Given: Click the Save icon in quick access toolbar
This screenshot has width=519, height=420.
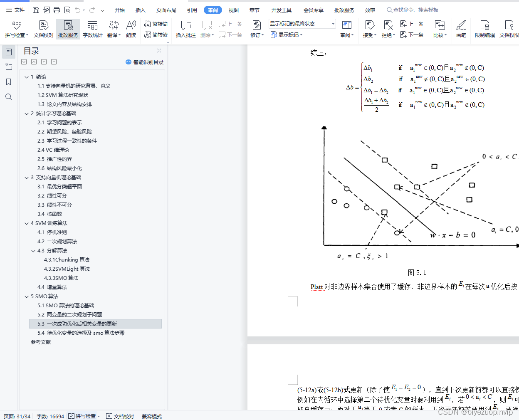Looking at the screenshot, I should 36,10.
